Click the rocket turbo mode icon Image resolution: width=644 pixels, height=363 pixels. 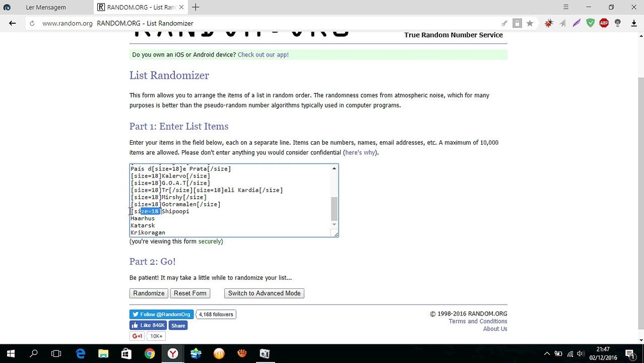[x=504, y=23]
